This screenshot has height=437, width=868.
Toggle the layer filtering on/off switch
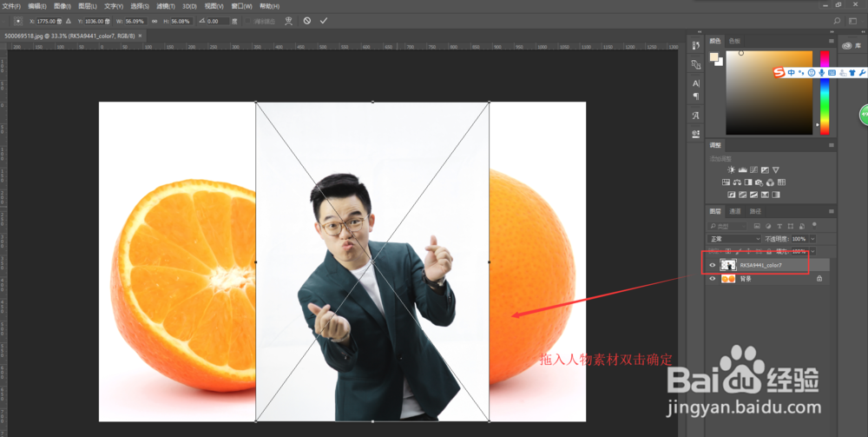tap(814, 225)
